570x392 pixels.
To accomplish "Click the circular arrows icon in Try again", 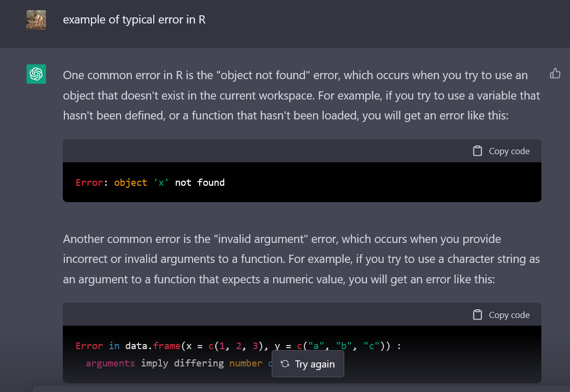I will pos(286,364).
